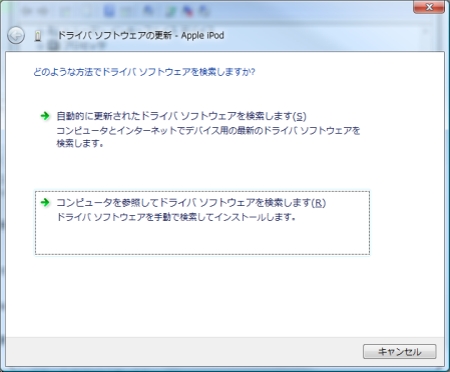Click the Apple iPod device icon in the title
The width and height of the screenshot is (450, 372).
point(38,36)
